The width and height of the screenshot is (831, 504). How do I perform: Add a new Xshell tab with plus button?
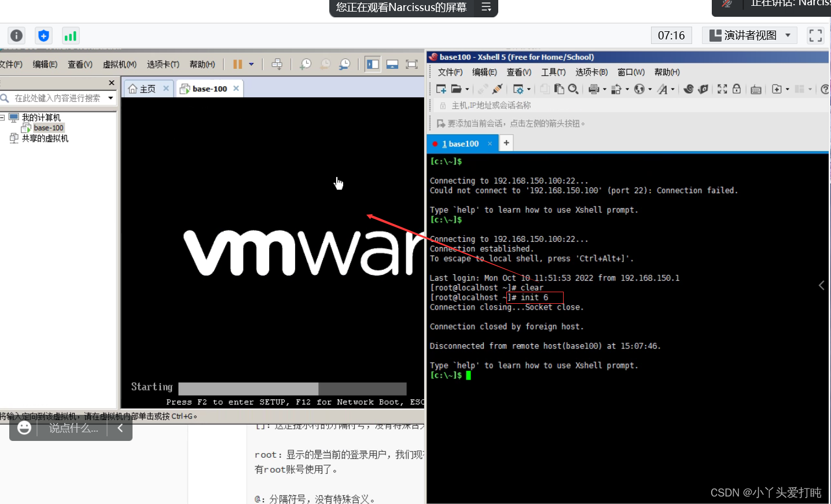coord(506,142)
